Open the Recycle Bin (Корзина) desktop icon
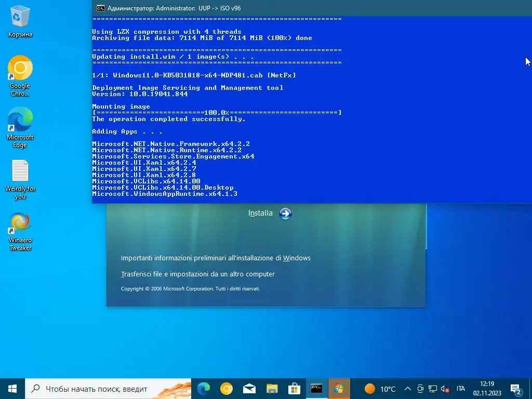This screenshot has height=399, width=532. (x=20, y=20)
